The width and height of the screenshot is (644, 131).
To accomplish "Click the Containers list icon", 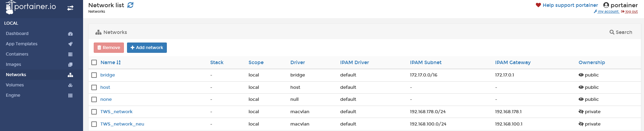I will [70, 54].
